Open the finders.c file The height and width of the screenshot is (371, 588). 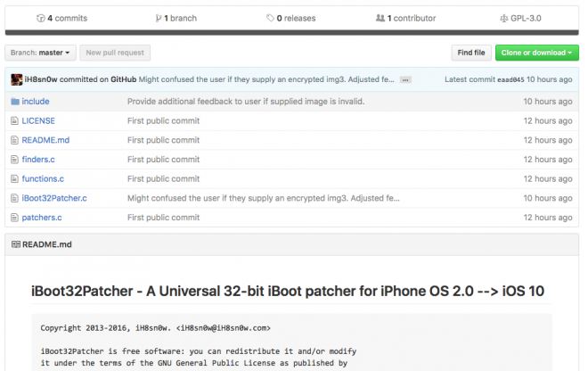point(38,160)
